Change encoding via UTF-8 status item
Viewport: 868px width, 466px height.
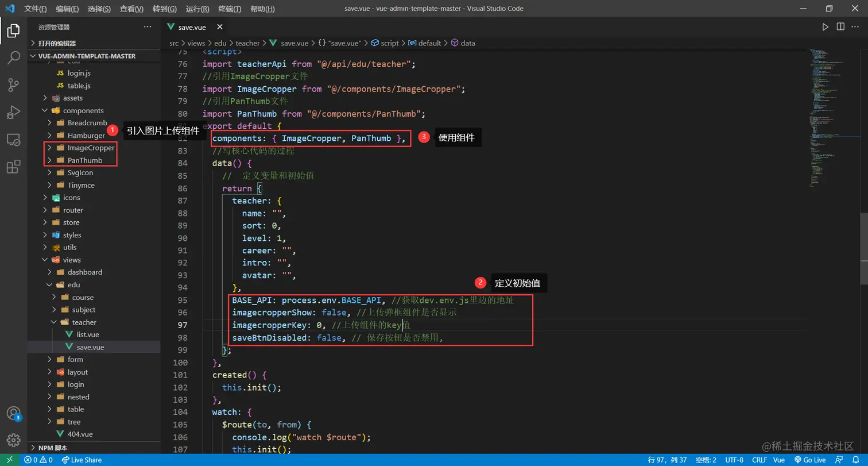coord(734,460)
